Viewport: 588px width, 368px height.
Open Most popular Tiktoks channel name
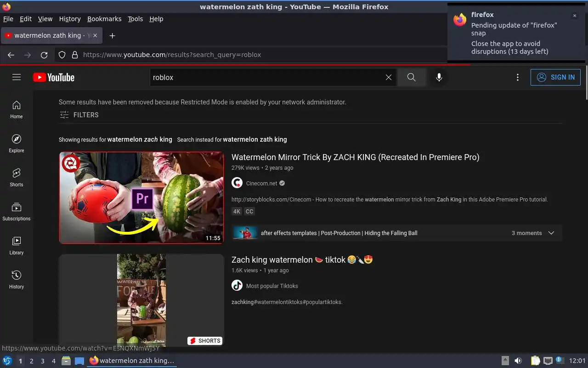click(272, 286)
